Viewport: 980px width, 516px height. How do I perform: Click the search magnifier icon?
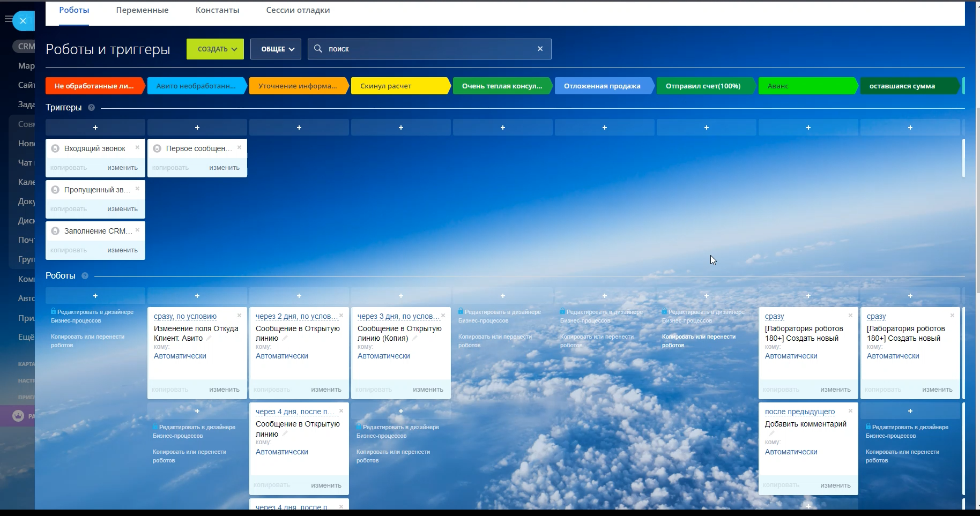click(318, 49)
